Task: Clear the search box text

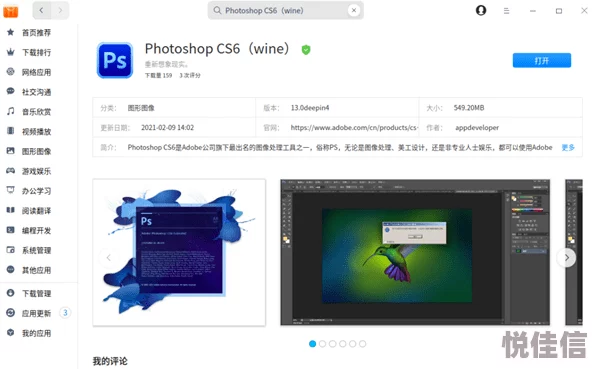Action: point(353,10)
